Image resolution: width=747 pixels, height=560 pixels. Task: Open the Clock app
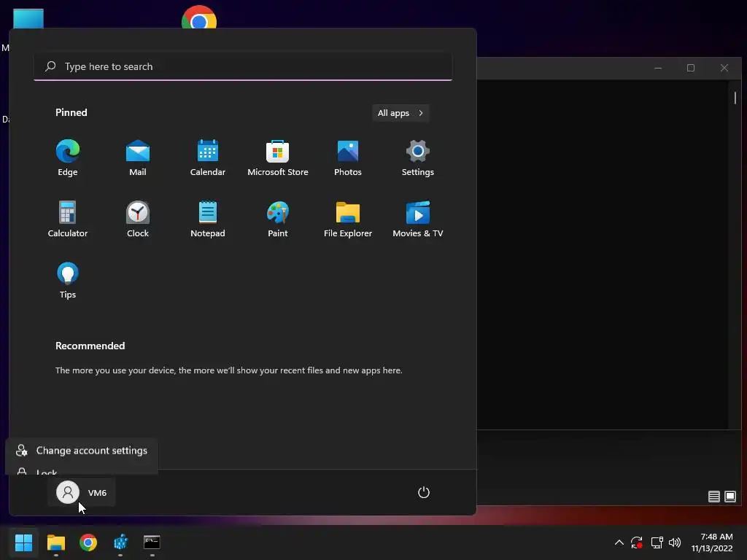point(138,219)
